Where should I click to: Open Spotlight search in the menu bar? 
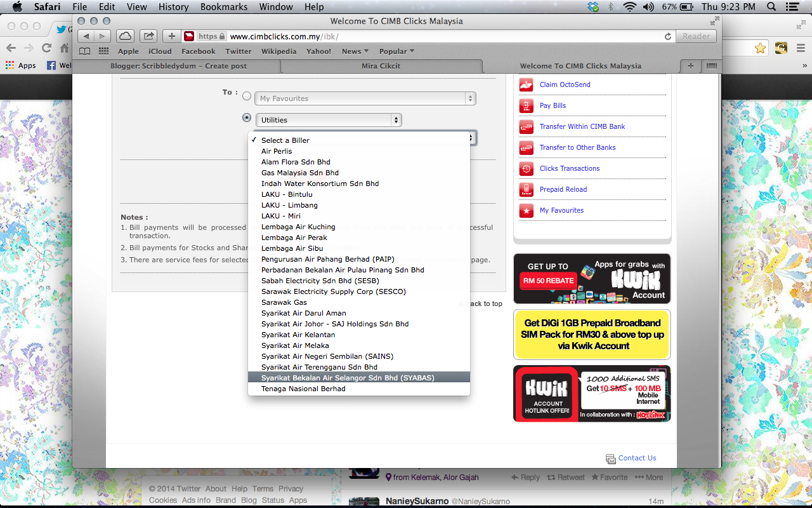[x=771, y=7]
